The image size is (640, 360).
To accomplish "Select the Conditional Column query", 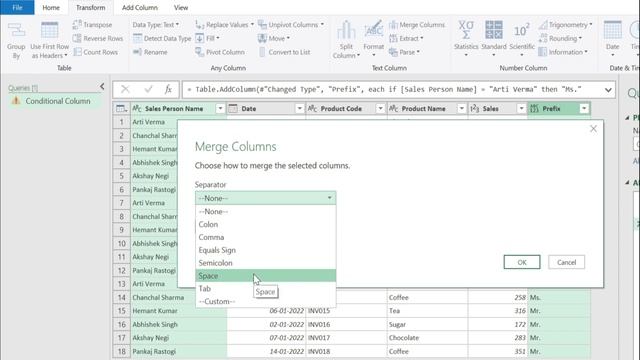I will pos(55,101).
